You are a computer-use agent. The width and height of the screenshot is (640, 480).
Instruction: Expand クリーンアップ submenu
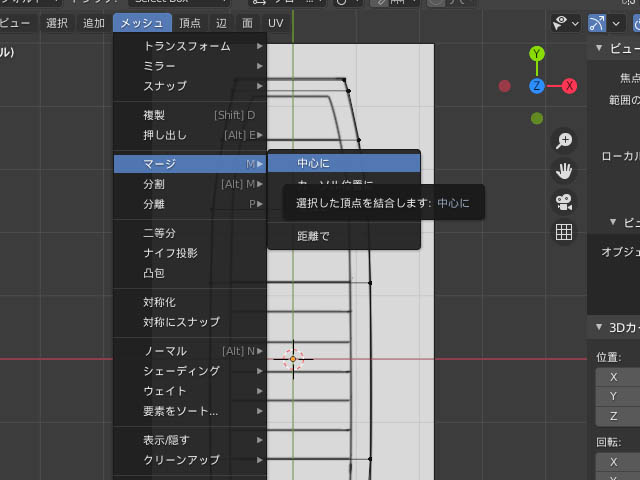pos(190,460)
